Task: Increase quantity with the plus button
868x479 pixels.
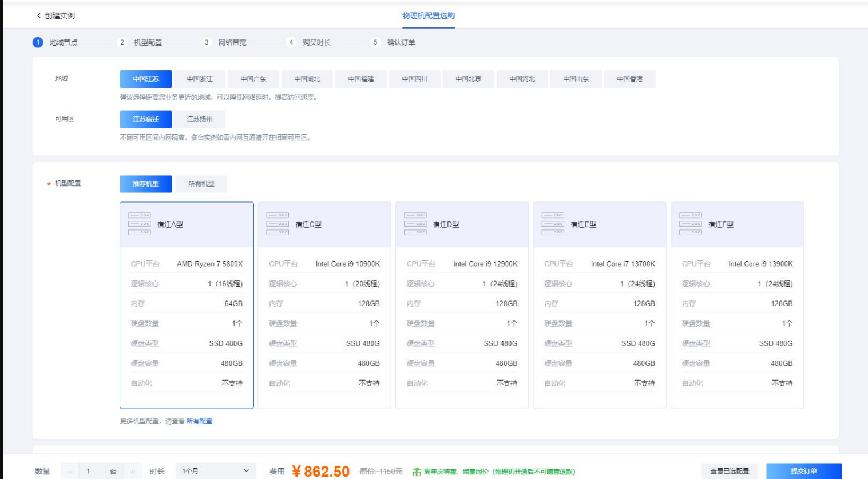Action: tap(132, 472)
